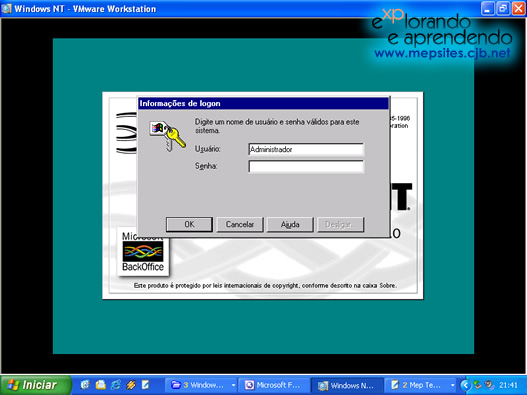527x395 pixels.
Task: Expand the grouped 3 Windows taskbar dropdown
Action: tap(233, 385)
